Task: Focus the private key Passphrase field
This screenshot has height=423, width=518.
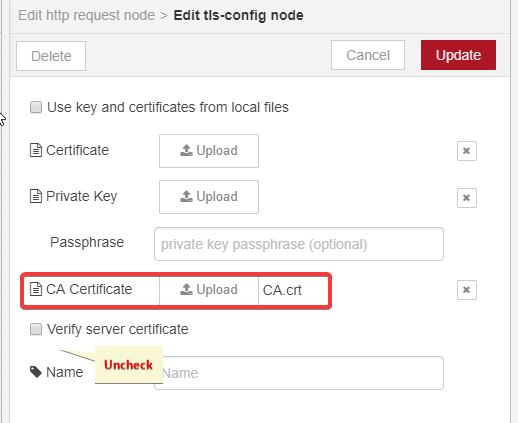Action: coord(299,244)
